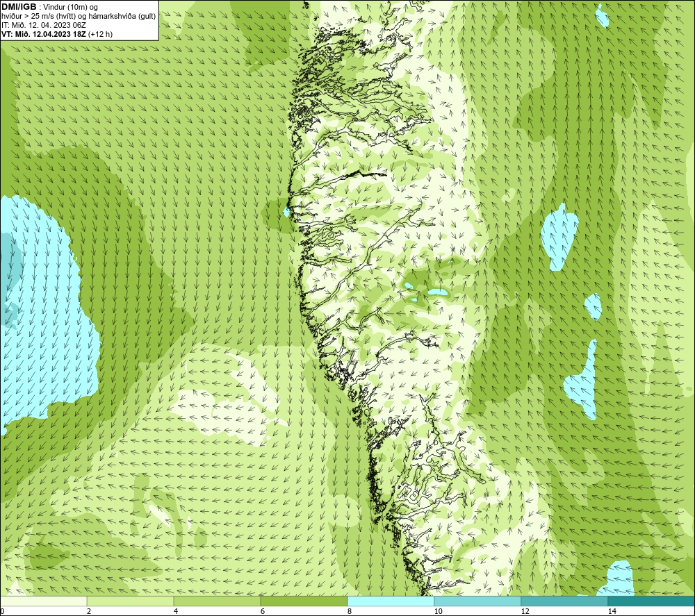
Task: Click the "4" legend scale label
Action: pos(176,611)
